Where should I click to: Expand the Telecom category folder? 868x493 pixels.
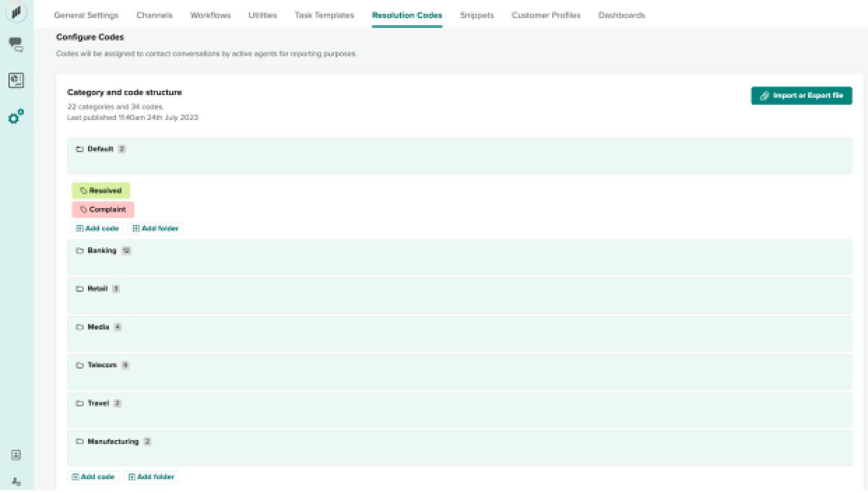pyautogui.click(x=101, y=365)
